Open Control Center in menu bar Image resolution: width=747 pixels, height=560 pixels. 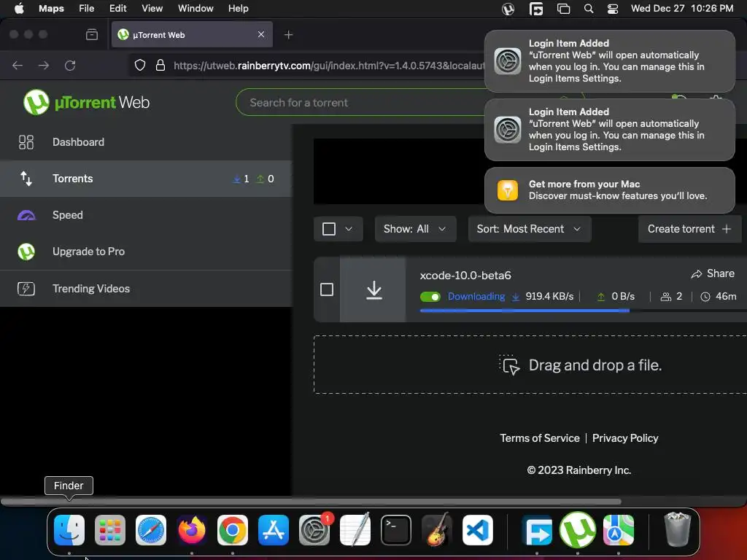point(613,9)
